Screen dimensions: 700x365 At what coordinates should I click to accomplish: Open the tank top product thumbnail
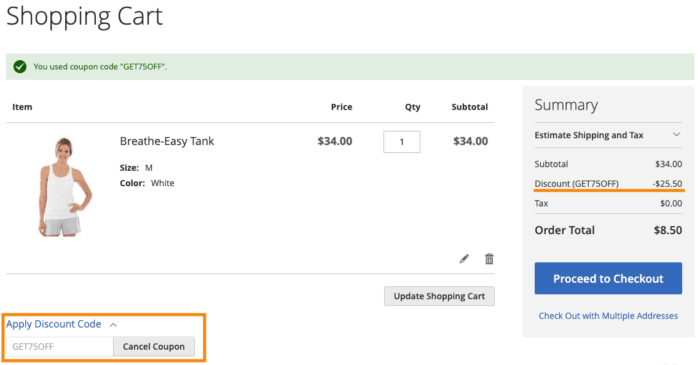coord(64,187)
